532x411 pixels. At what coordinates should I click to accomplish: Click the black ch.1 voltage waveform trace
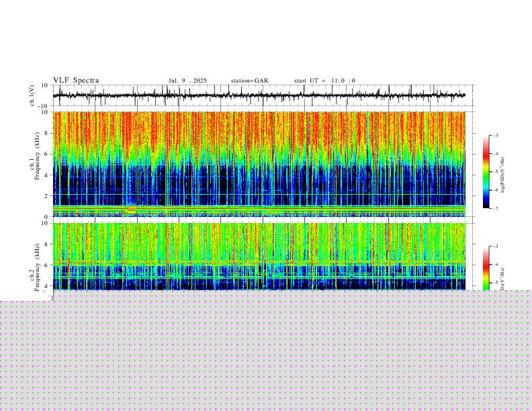point(259,95)
